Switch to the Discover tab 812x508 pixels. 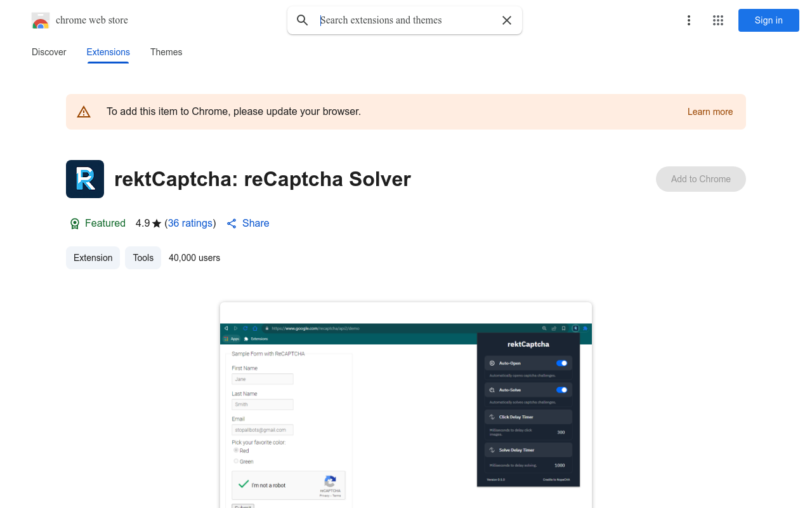[49, 52]
